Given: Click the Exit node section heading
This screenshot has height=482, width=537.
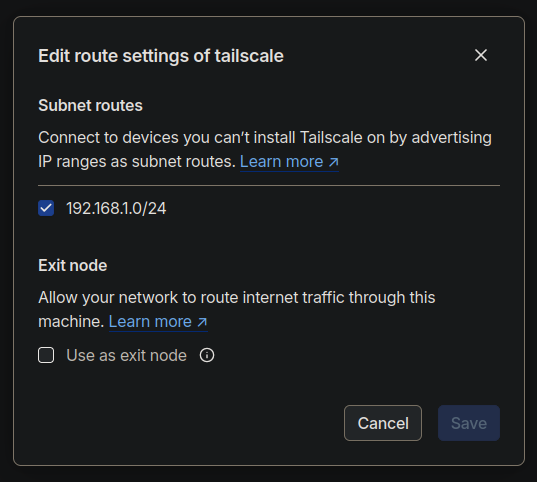Looking at the screenshot, I should coord(73,265).
